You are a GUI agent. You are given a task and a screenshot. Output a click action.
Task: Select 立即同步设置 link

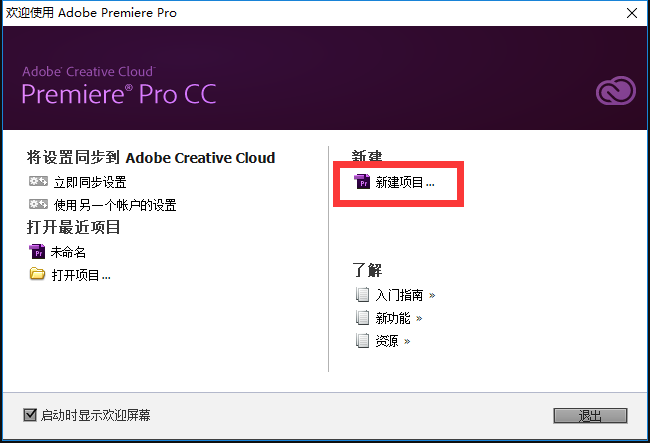point(90,182)
